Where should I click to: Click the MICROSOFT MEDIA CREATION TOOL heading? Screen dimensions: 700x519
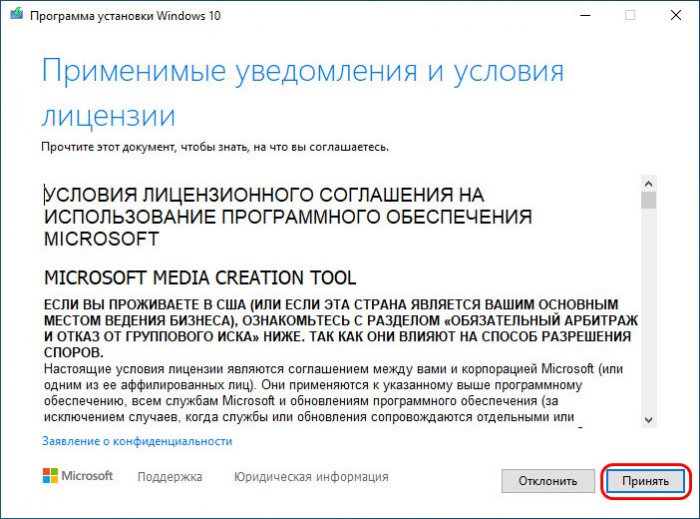click(200, 278)
